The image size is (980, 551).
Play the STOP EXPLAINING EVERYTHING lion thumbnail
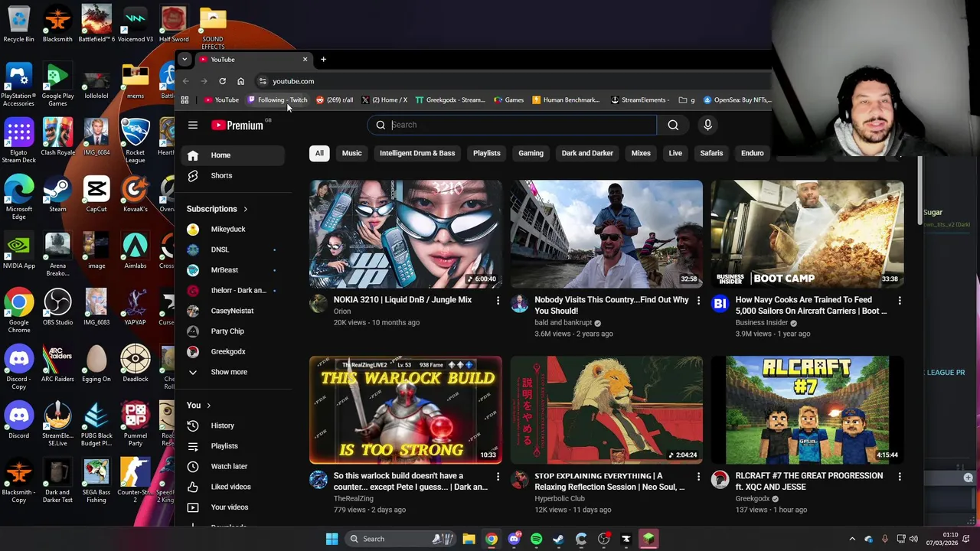click(x=606, y=410)
